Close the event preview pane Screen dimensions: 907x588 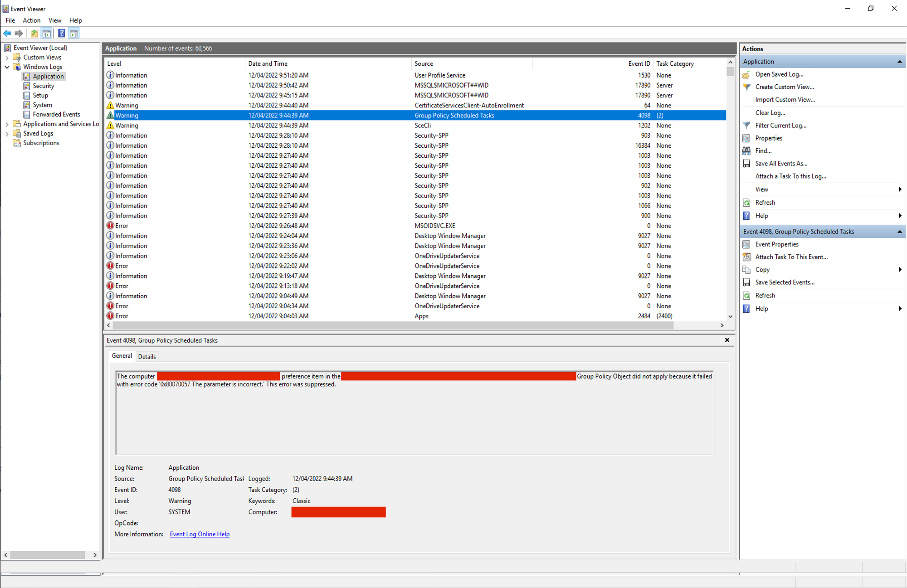727,340
